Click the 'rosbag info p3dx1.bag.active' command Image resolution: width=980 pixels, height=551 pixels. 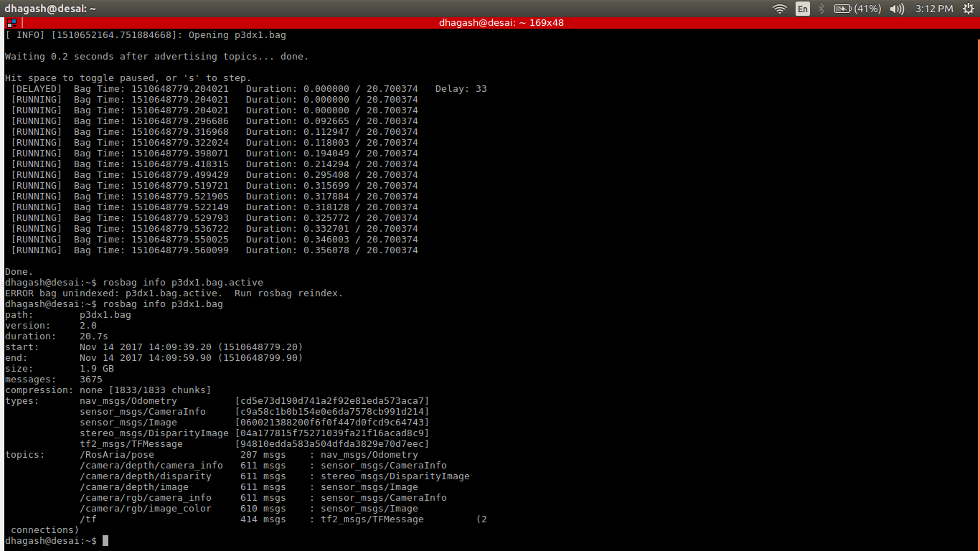[x=183, y=283]
